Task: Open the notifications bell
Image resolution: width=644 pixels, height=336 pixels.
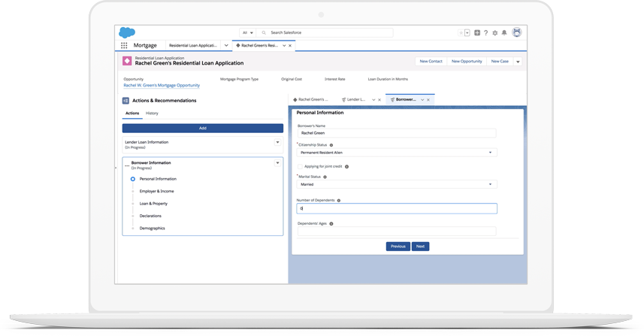Action: click(x=504, y=33)
